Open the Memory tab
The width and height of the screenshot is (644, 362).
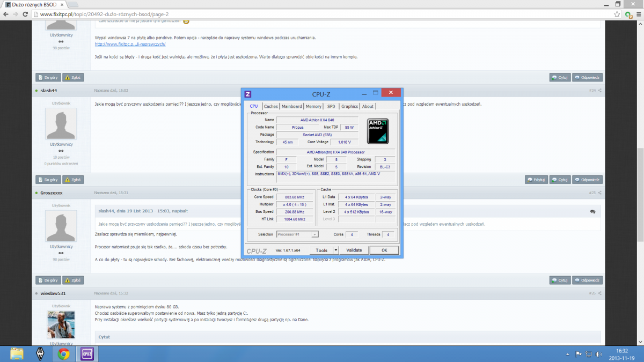[x=314, y=106]
